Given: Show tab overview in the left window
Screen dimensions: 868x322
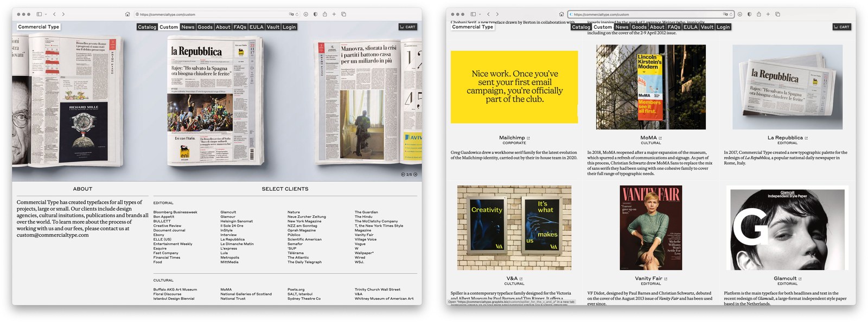Looking at the screenshot, I should click(343, 14).
